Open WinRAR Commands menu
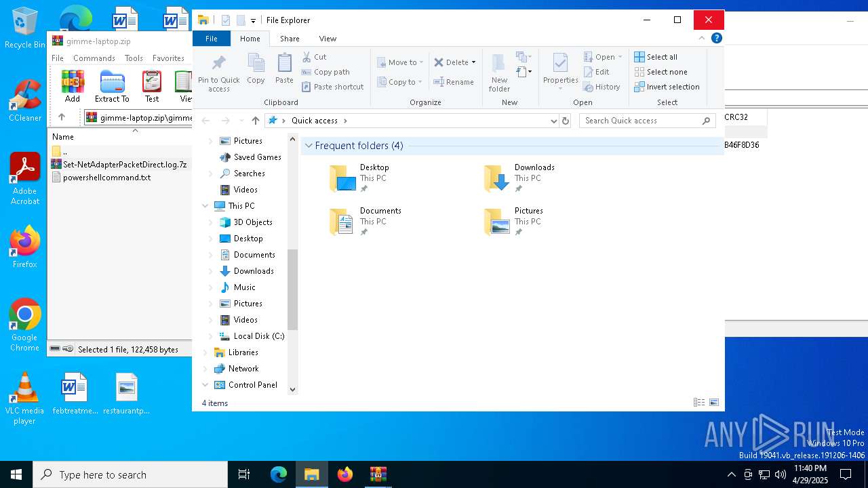The width and height of the screenshot is (868, 488). (x=94, y=58)
